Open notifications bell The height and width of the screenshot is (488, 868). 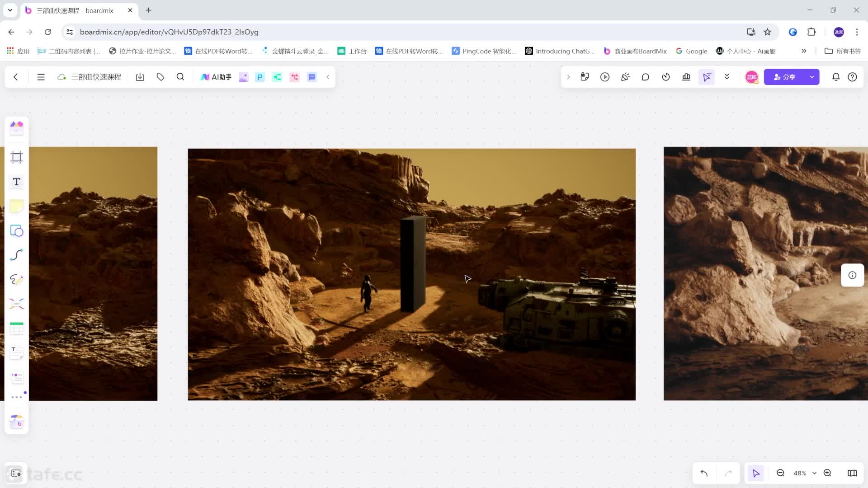(836, 77)
